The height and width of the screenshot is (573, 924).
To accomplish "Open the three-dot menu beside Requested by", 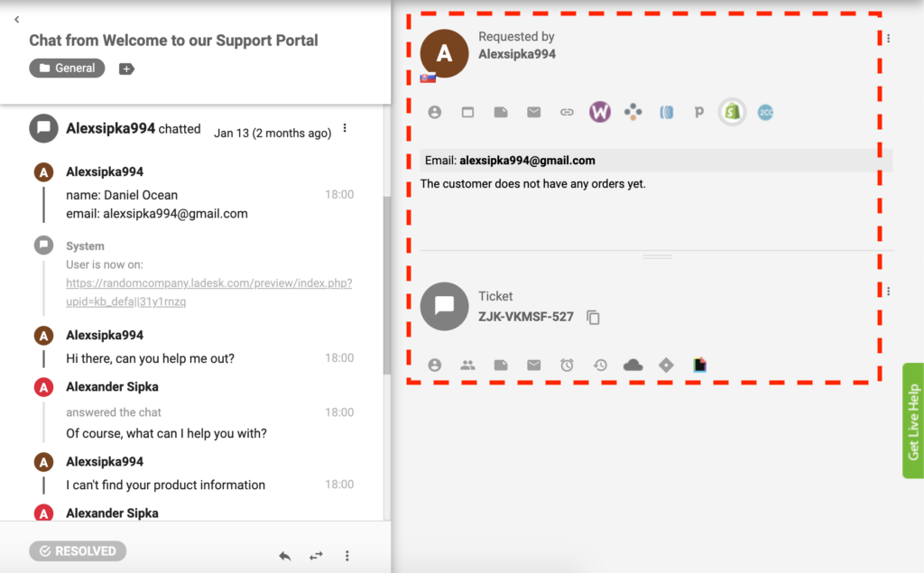I will (888, 38).
